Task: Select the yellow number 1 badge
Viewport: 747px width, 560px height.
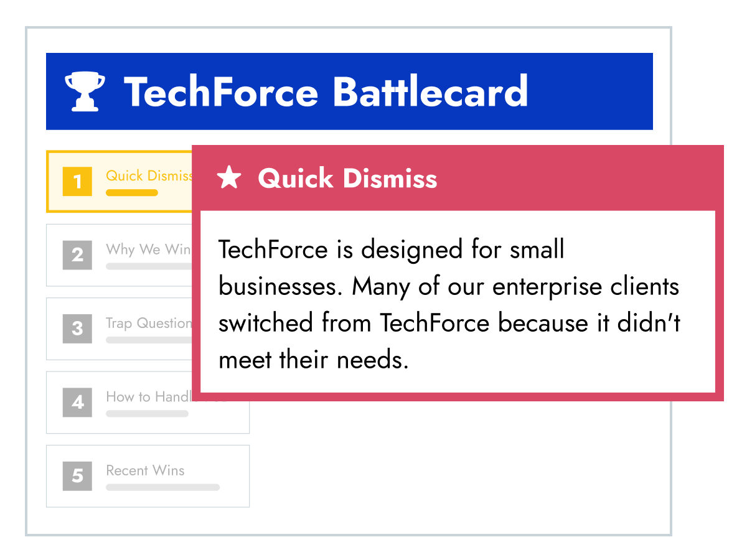Action: click(x=77, y=182)
